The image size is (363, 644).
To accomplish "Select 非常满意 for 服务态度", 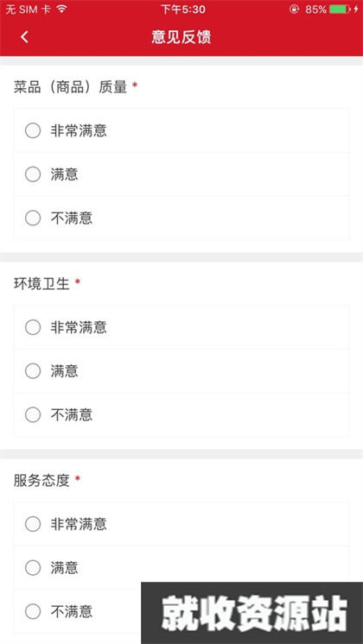I will click(181, 524).
